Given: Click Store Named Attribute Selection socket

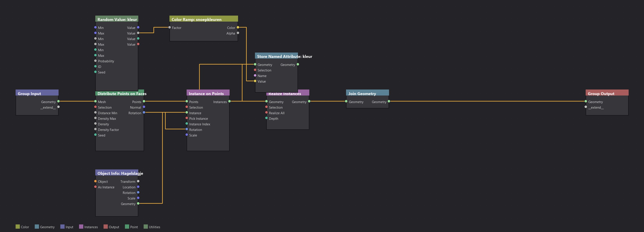Looking at the screenshot, I should tap(255, 70).
